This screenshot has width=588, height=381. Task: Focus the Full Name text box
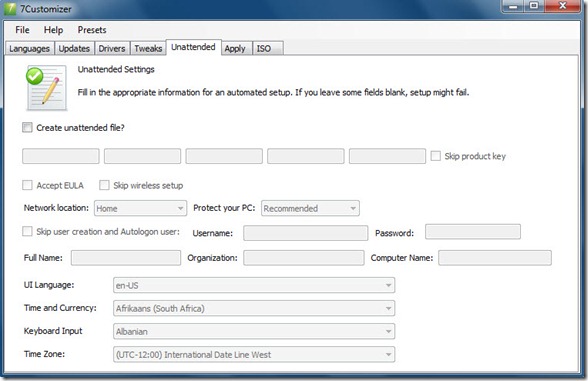pos(126,258)
